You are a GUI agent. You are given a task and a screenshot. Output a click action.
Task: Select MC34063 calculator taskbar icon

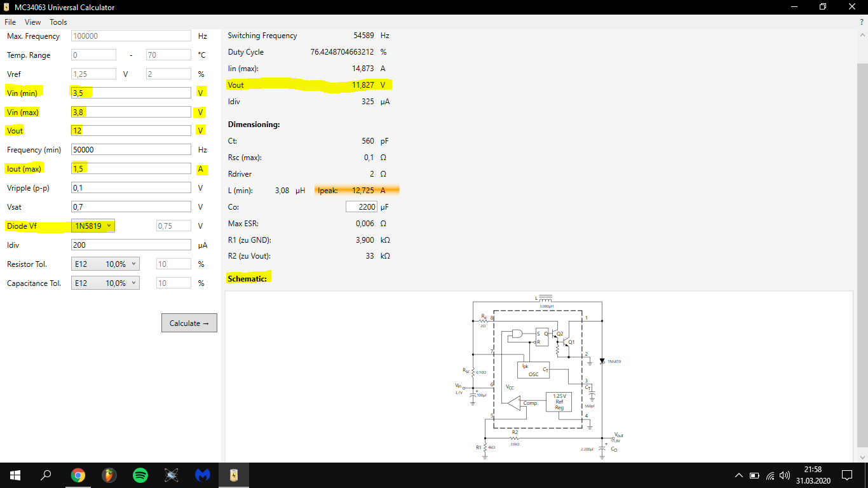pyautogui.click(x=234, y=475)
